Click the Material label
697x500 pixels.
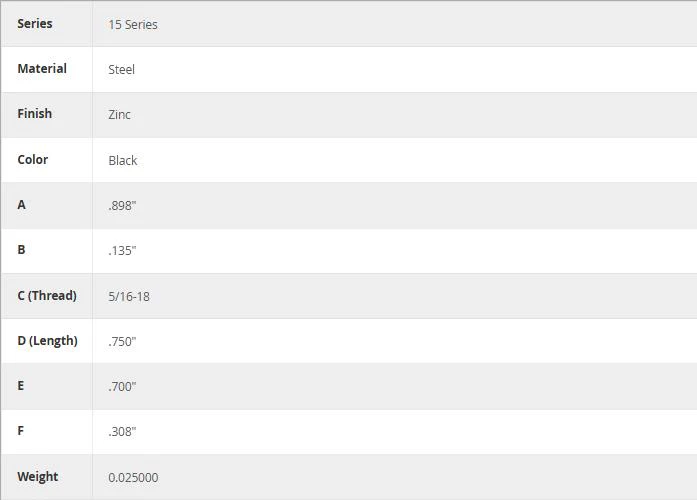42,68
